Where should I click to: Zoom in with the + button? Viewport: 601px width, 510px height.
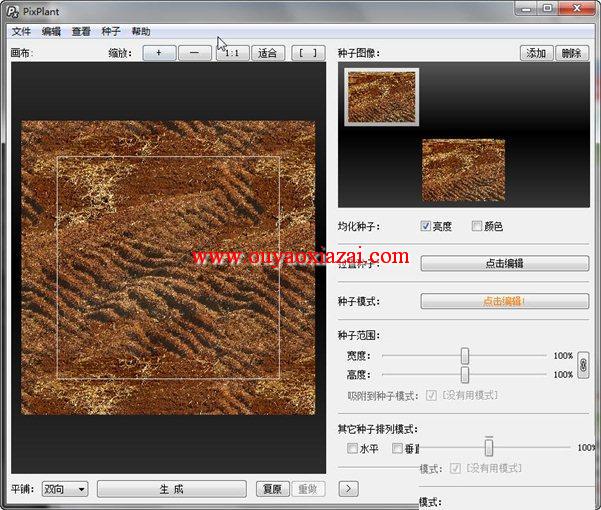point(159,53)
